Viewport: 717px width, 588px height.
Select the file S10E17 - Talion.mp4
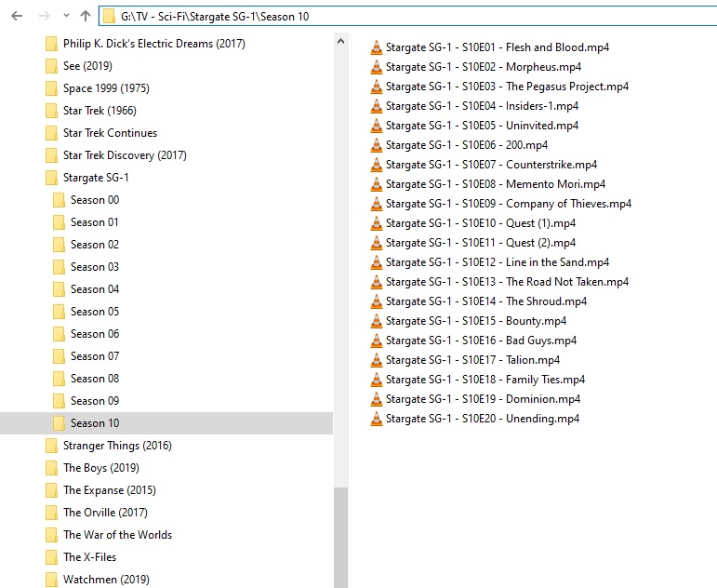pyautogui.click(x=465, y=360)
